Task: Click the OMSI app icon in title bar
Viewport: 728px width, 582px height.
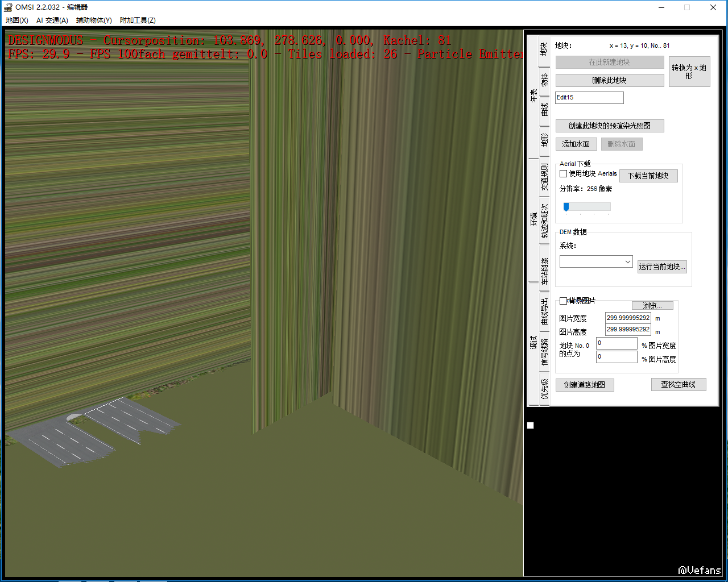Action: pyautogui.click(x=8, y=7)
